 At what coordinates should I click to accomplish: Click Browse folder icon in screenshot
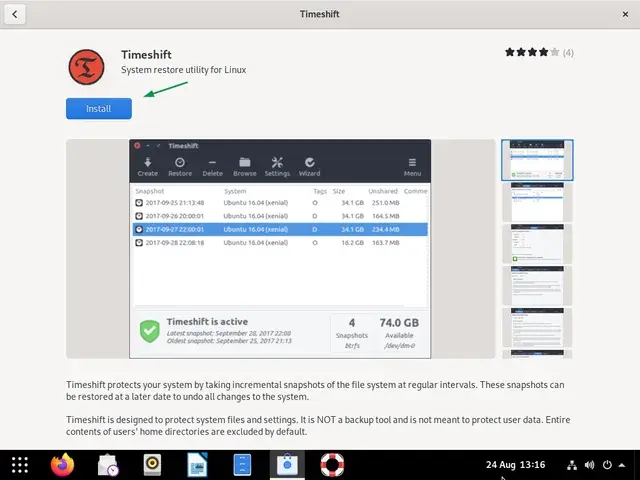pos(245,167)
